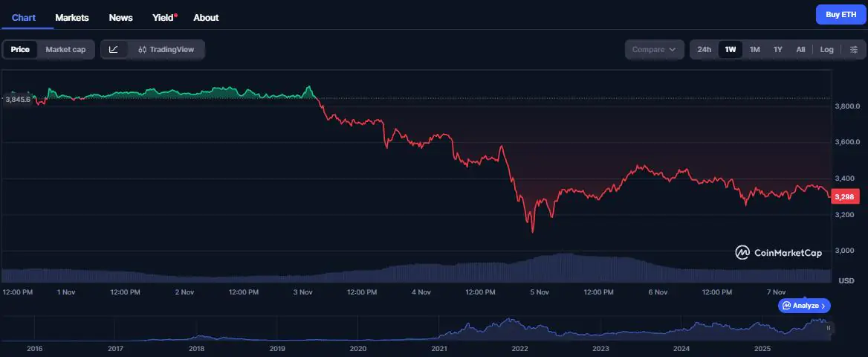
Task: Click the 1 Nov date axis label
Action: pyautogui.click(x=66, y=292)
